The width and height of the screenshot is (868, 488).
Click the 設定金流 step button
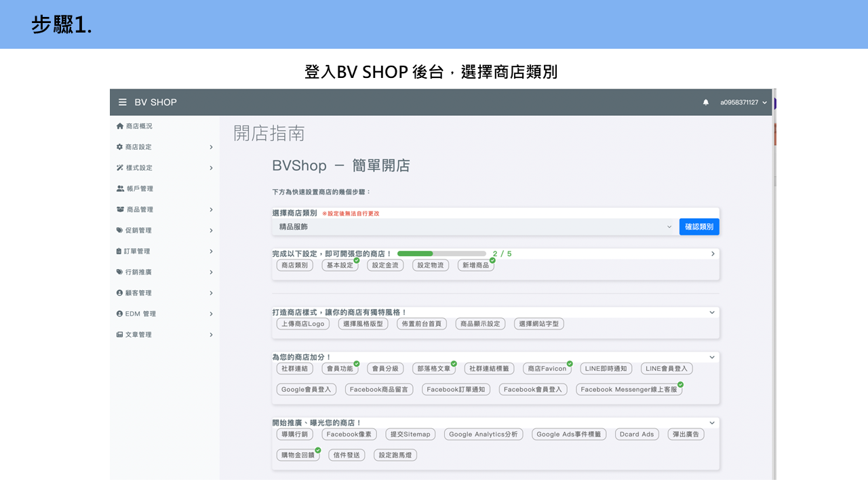tap(385, 266)
